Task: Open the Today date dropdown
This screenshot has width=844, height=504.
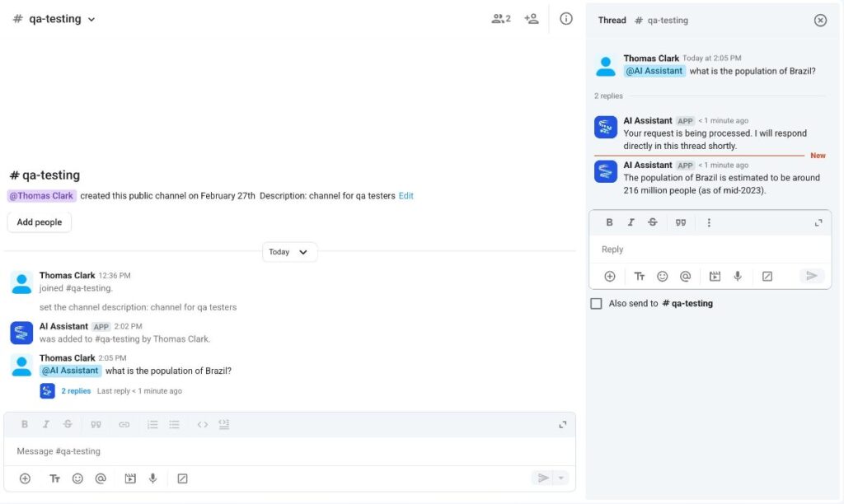Action: [x=289, y=252]
